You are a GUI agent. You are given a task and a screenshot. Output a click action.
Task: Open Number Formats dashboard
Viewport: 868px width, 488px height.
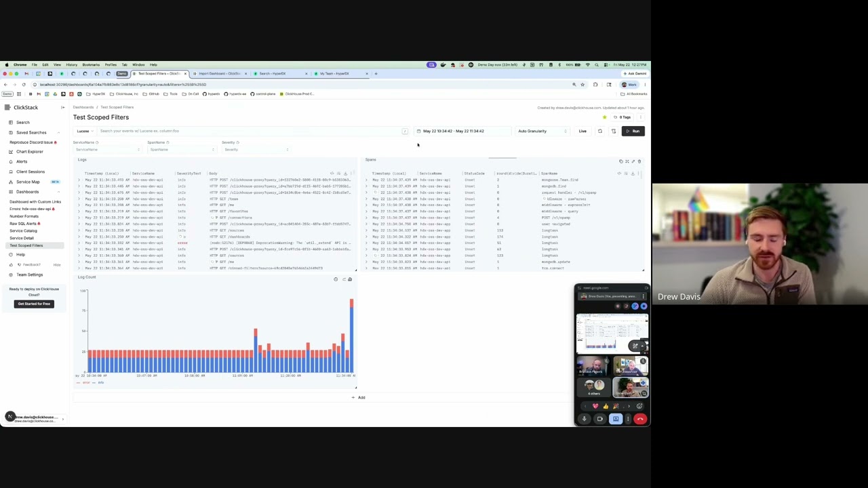(x=24, y=216)
